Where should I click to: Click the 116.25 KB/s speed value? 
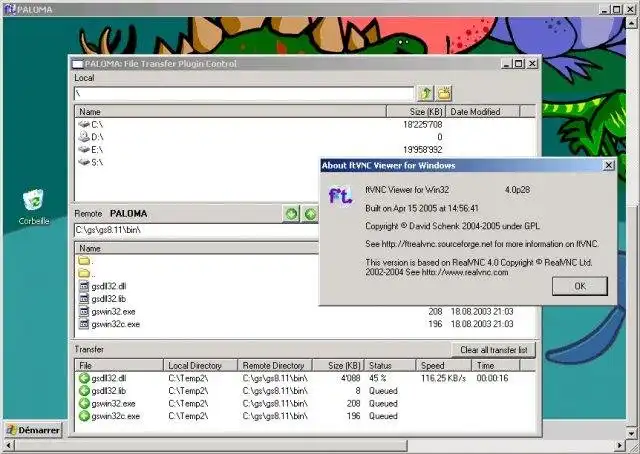pos(443,378)
